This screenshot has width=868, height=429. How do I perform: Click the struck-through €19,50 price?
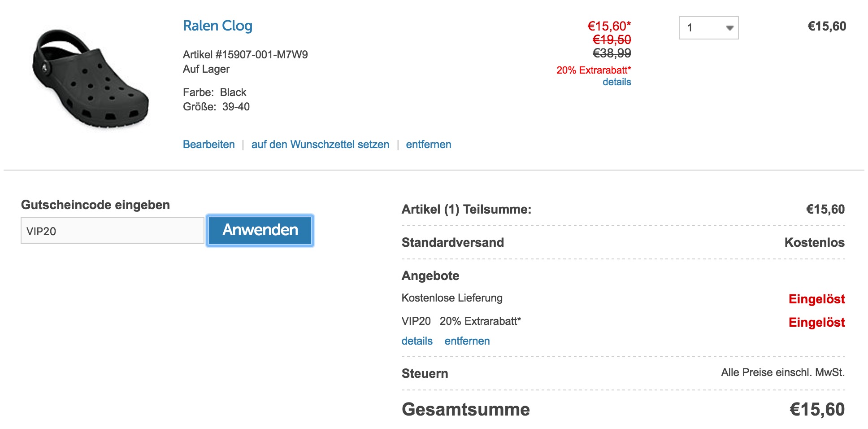click(612, 40)
